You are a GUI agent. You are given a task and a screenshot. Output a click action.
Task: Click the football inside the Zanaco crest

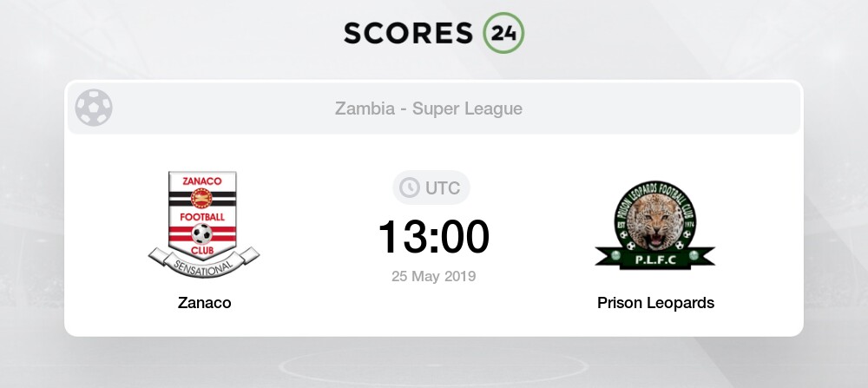203,233
